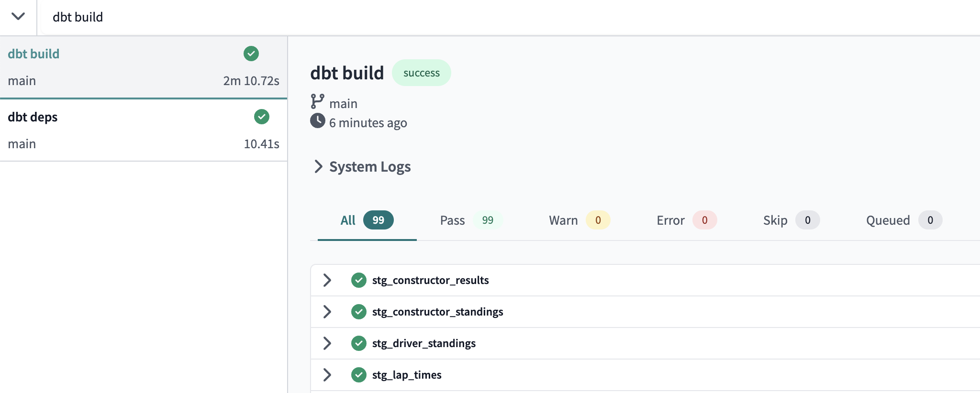Switch to the Queued tab
Image resolution: width=980 pixels, height=393 pixels.
[x=904, y=220]
